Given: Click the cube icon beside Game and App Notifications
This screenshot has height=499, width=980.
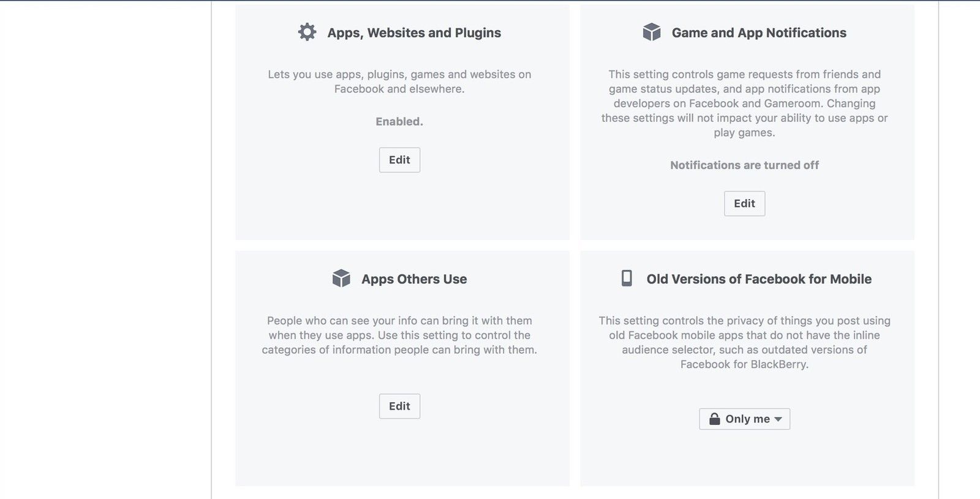Looking at the screenshot, I should coord(652,32).
